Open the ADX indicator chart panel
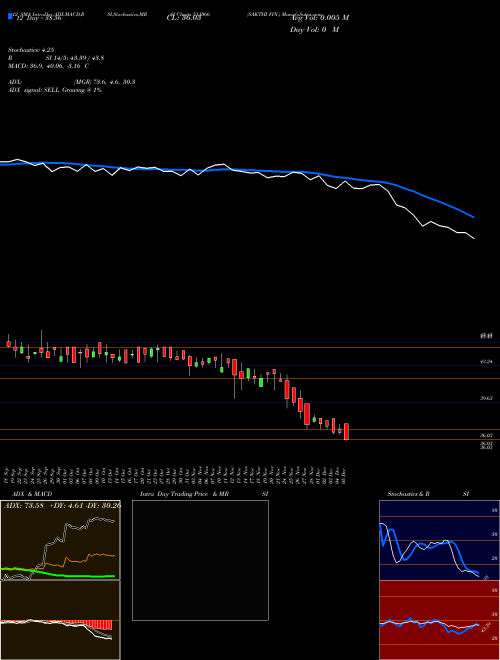The image size is (500, 660). (x=60, y=540)
